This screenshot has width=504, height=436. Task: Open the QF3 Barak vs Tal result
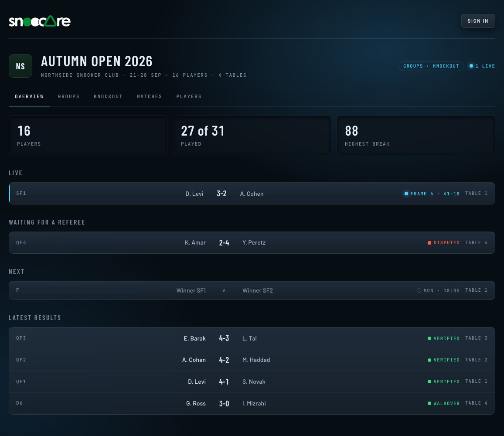[252, 338]
